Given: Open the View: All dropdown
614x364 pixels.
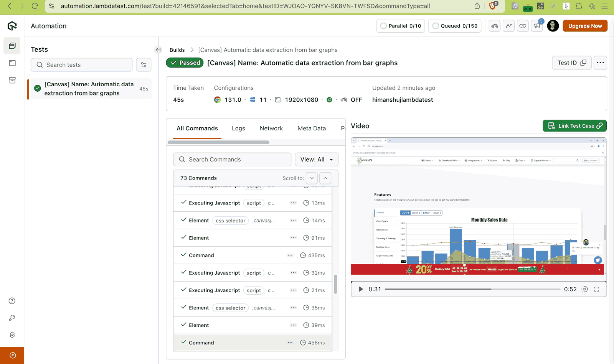Looking at the screenshot, I should pos(316,159).
